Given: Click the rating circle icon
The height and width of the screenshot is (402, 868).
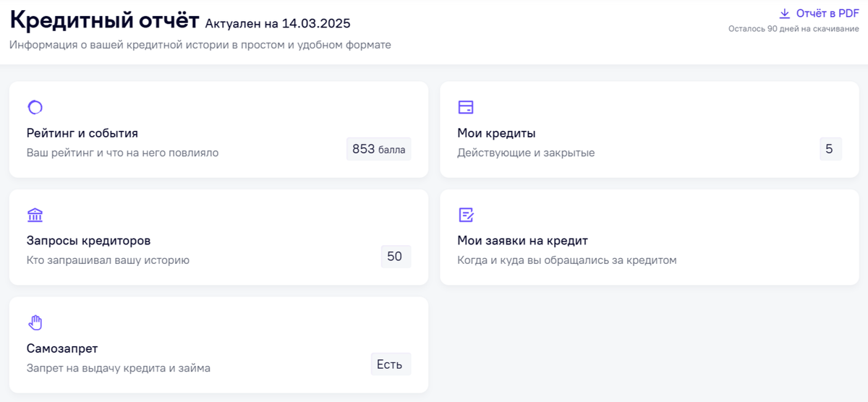Looking at the screenshot, I should [35, 108].
